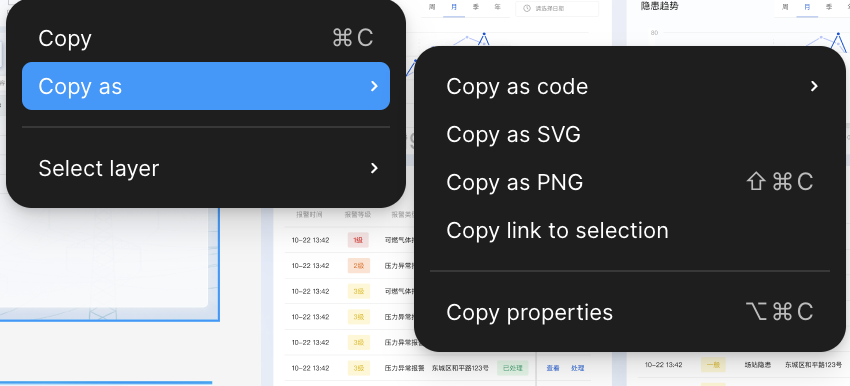Screen dimensions: 850x386
Task: Click the 东城区和平路123号 cell beside 已处理
Action: click(460, 368)
